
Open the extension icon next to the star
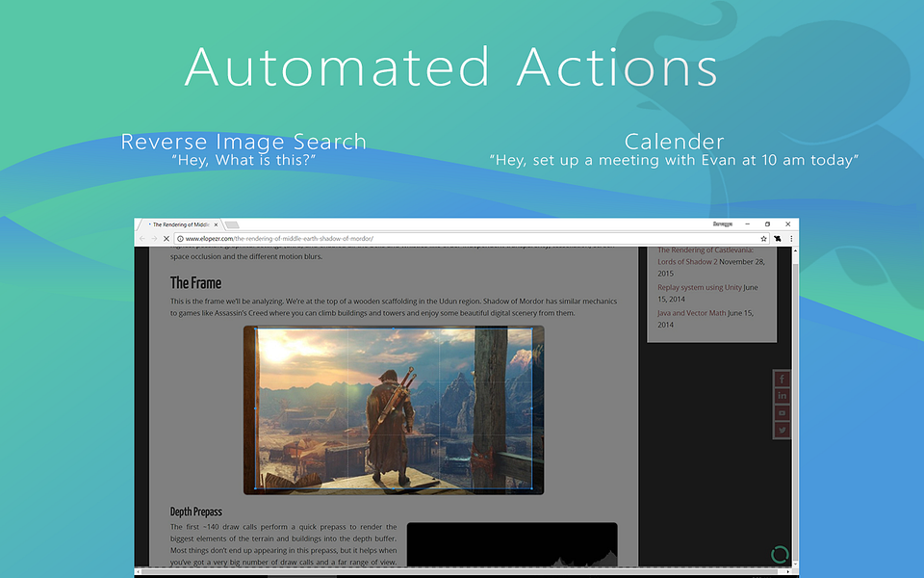778,239
